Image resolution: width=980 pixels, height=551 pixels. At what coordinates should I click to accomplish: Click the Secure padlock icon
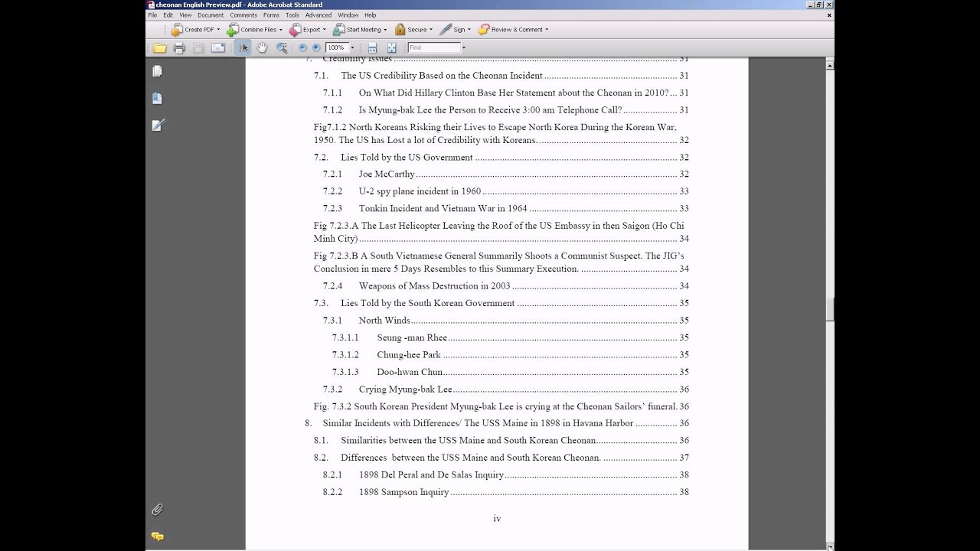point(400,30)
